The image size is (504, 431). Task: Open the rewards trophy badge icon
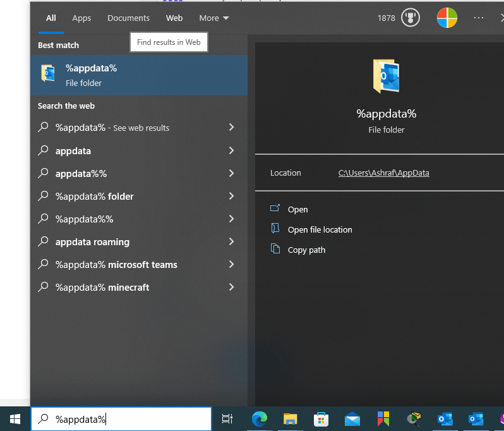pos(411,17)
